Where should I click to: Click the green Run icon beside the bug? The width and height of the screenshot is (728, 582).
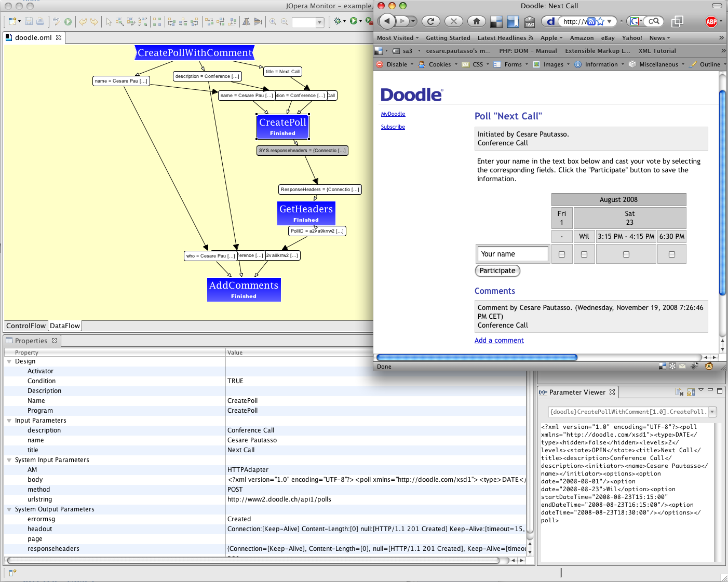[x=354, y=21]
